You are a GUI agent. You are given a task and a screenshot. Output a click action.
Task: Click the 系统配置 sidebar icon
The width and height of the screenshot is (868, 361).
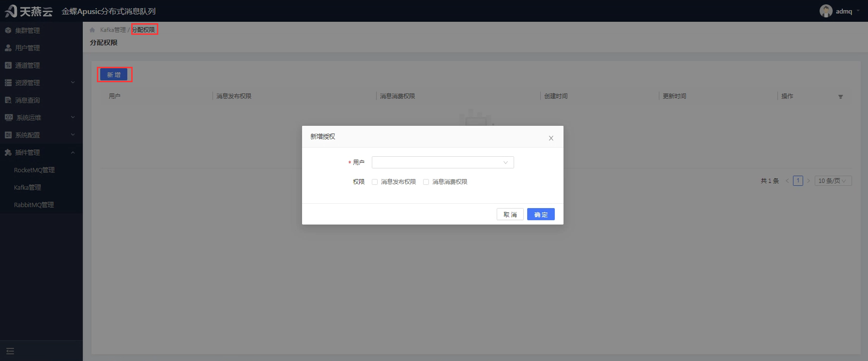8,135
